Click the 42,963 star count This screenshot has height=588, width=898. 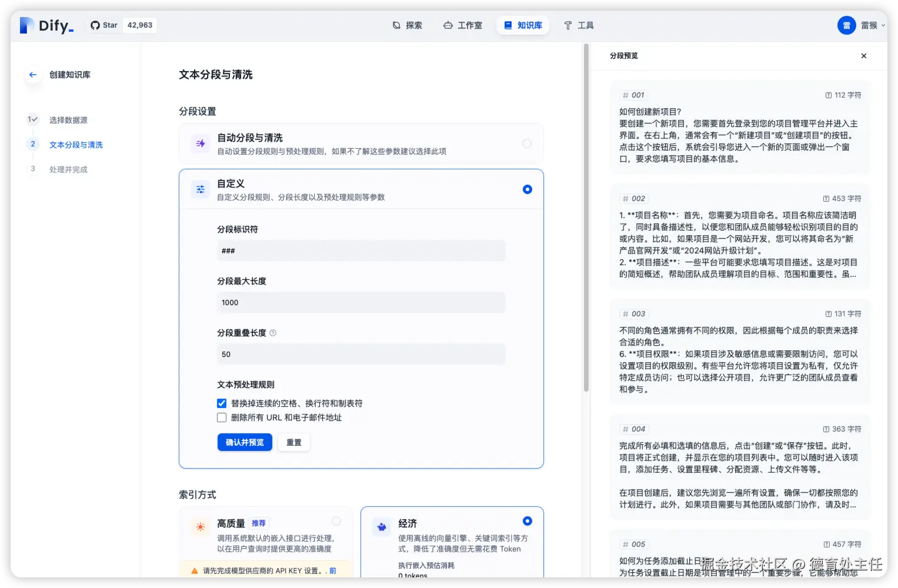[140, 25]
